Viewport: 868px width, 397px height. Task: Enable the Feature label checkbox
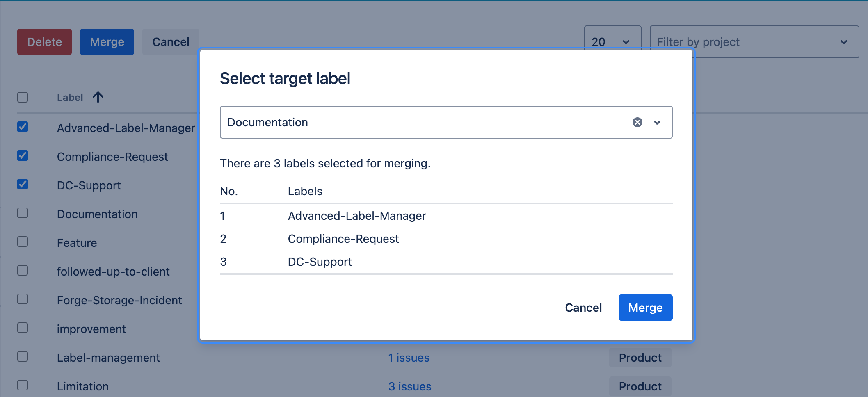click(23, 242)
